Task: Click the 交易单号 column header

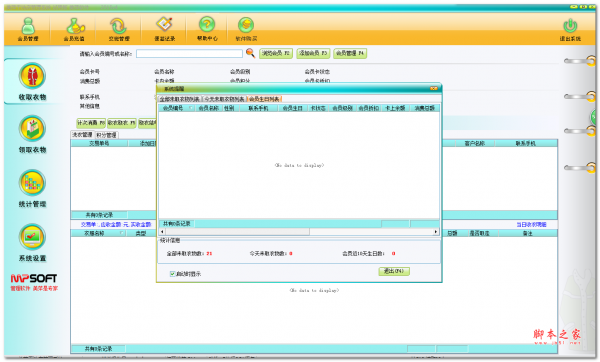Action: click(x=99, y=143)
